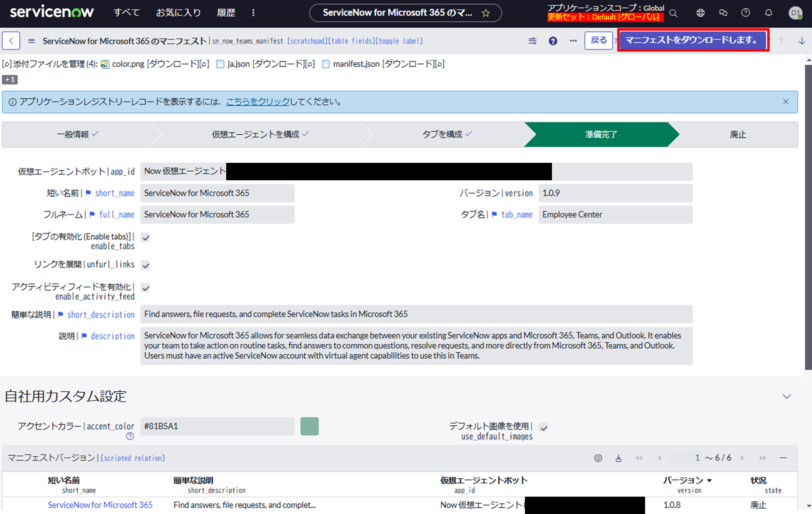The image size is (812, 514).
Task: Click マニフェストをダウンロードします button
Action: 692,40
